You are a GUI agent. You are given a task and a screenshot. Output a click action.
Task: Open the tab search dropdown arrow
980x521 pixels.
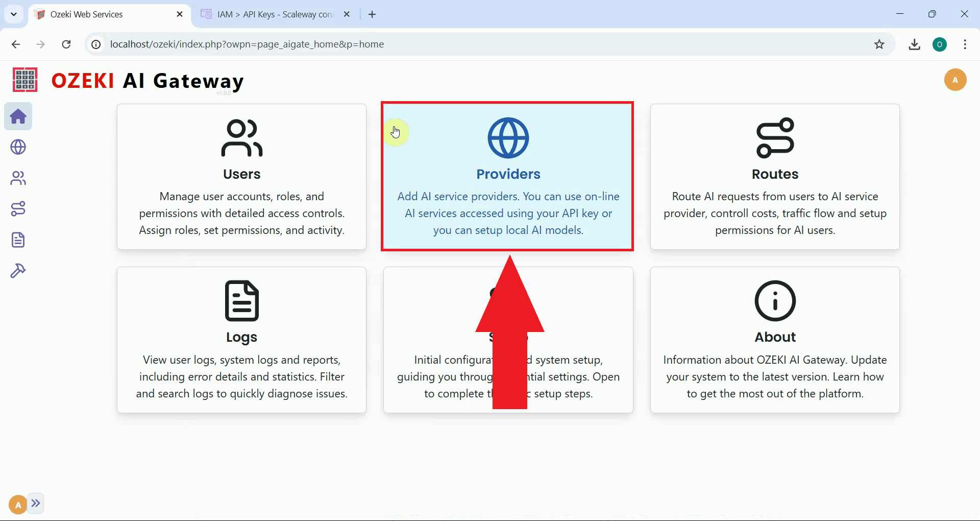point(14,14)
